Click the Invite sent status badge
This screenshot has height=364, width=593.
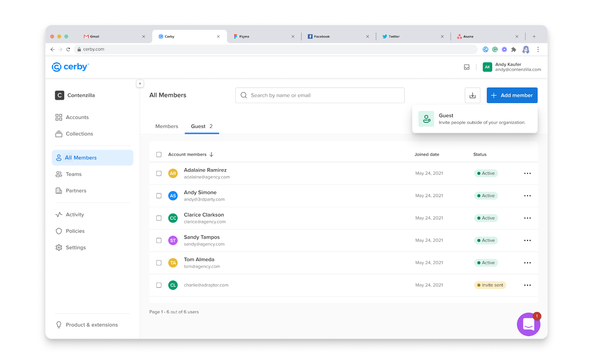[490, 285]
